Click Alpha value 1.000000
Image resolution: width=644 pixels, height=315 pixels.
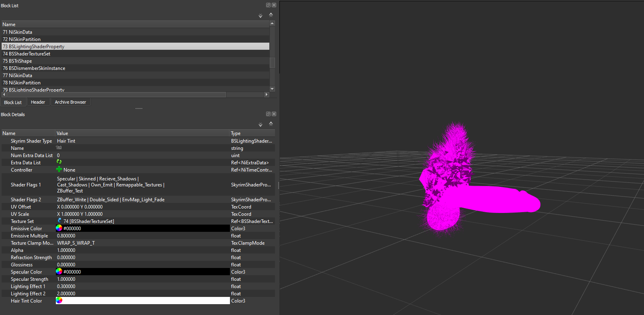(x=66, y=250)
